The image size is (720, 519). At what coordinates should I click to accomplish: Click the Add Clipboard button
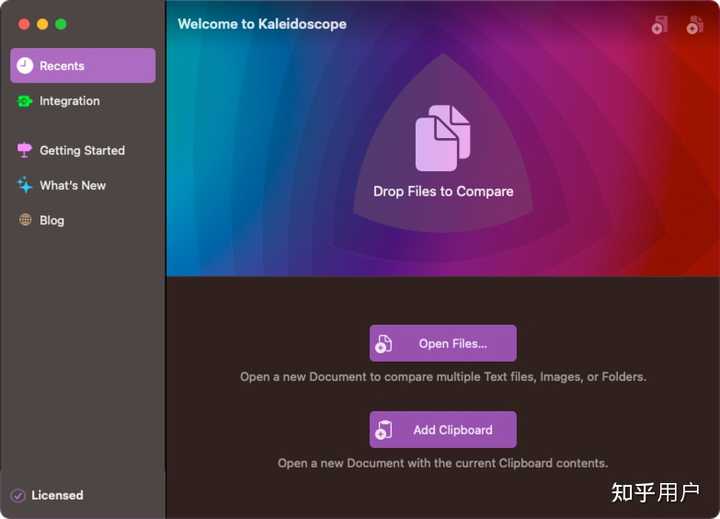[443, 429]
